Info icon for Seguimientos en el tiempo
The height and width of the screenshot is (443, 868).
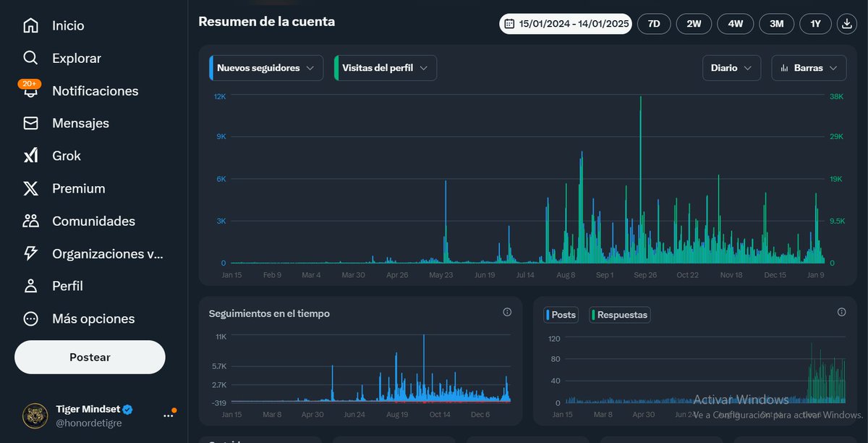click(507, 312)
